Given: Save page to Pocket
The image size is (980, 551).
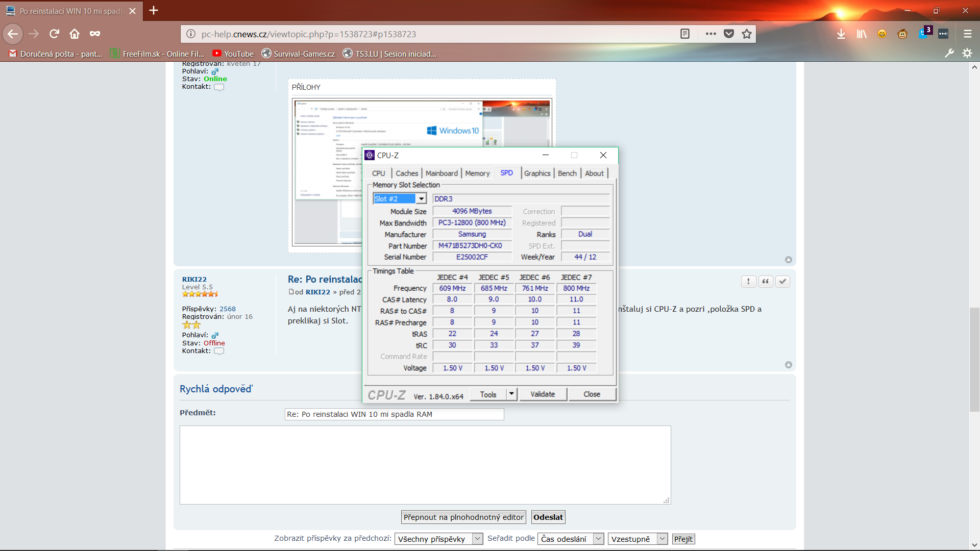Looking at the screenshot, I should [729, 34].
